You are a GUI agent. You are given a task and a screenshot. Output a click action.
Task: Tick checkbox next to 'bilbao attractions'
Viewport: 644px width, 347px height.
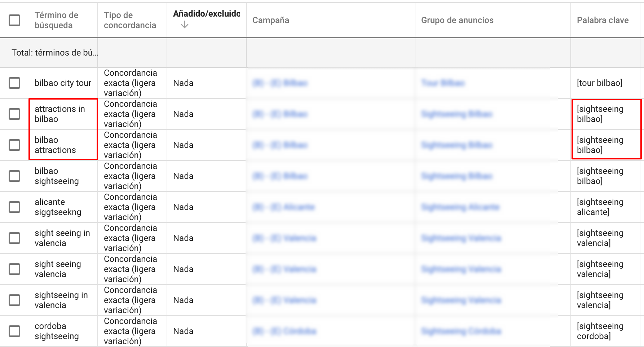point(14,145)
